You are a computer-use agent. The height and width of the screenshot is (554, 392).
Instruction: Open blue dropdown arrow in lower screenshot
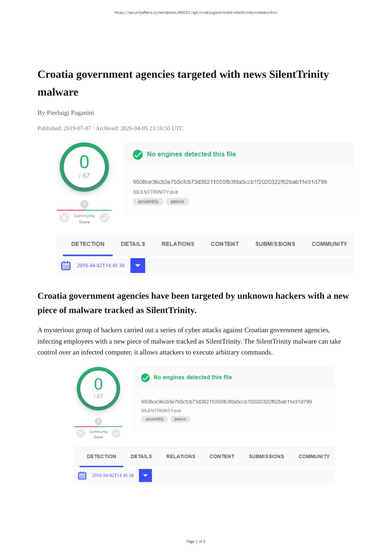click(x=145, y=475)
